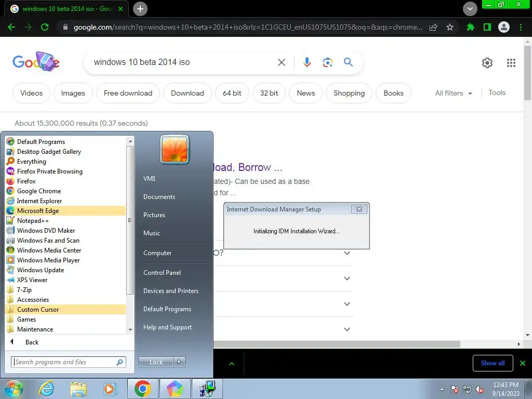Open the download item caret in downloads bar

coord(232,364)
